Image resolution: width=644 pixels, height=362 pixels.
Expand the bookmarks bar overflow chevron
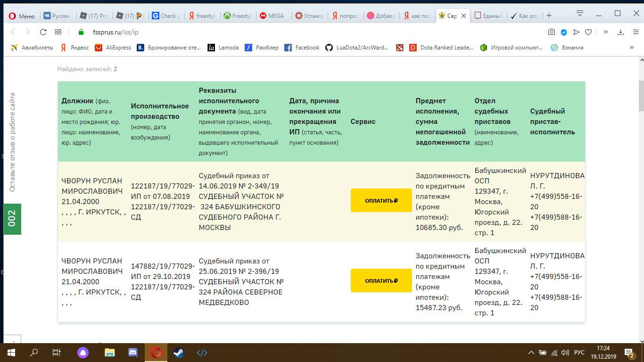pyautogui.click(x=632, y=47)
